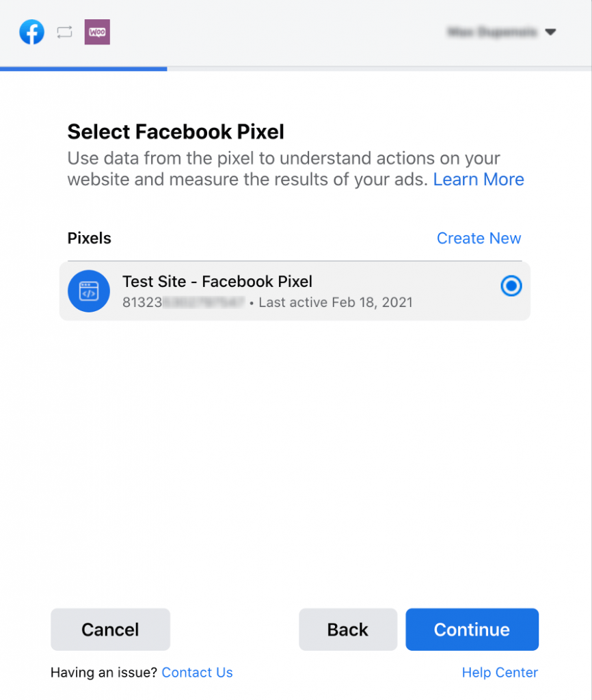
Task: Select the Test Site - Facebook Pixel name
Action: pos(217,282)
